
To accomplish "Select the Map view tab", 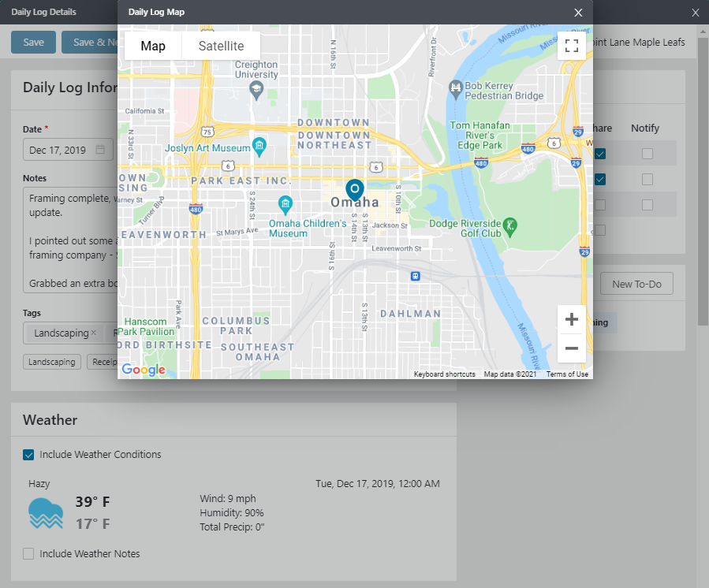I will point(153,46).
